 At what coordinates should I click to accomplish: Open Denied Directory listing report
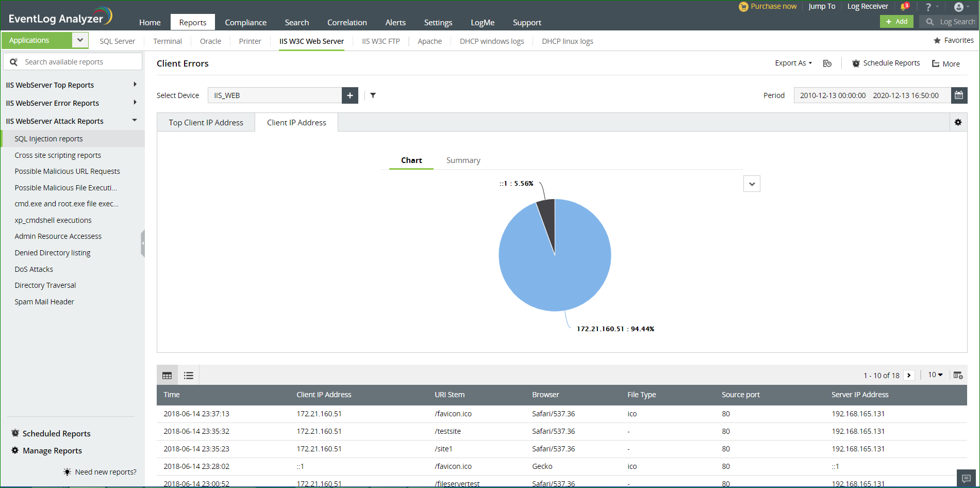coord(53,253)
